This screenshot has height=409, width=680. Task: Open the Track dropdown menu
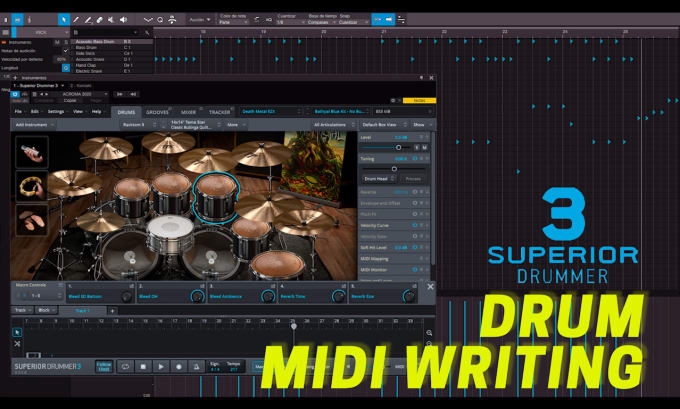click(23, 310)
